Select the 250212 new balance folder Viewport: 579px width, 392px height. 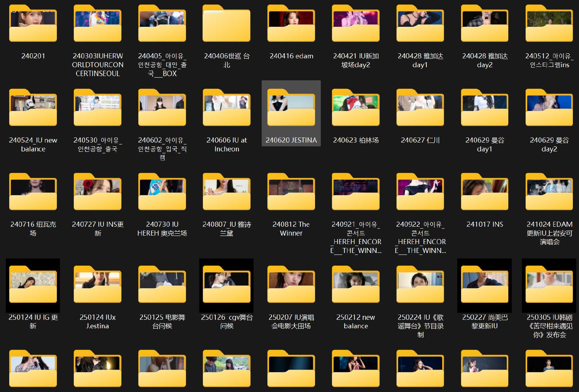[356, 285]
